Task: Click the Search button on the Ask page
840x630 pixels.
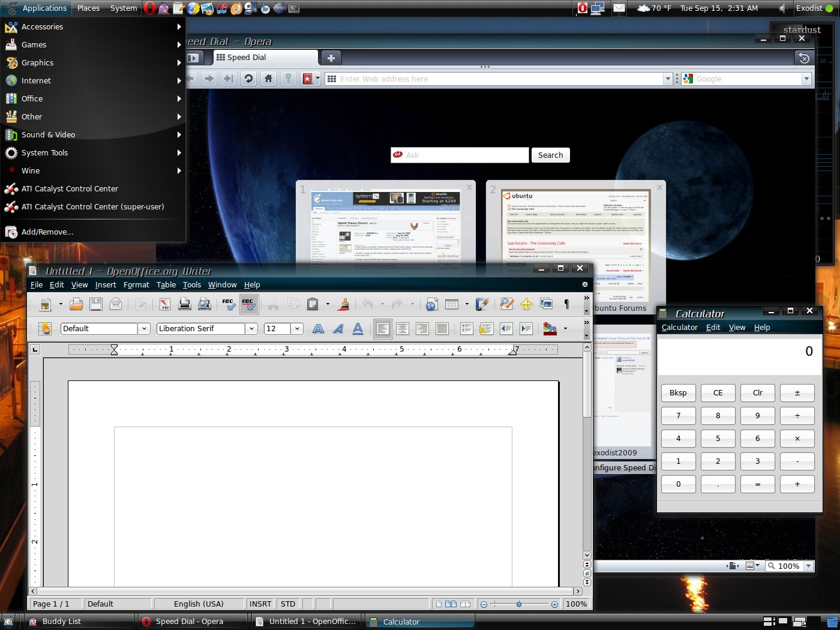Action: (x=550, y=155)
